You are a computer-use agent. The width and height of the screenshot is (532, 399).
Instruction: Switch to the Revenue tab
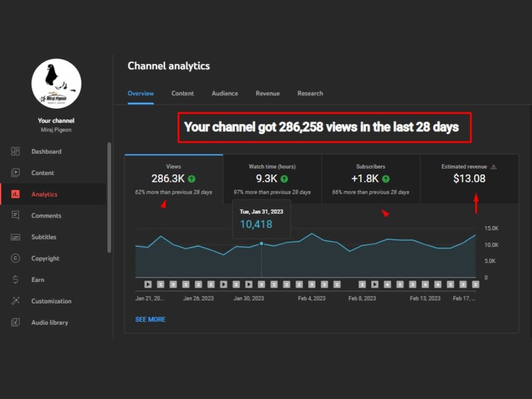pyautogui.click(x=268, y=93)
